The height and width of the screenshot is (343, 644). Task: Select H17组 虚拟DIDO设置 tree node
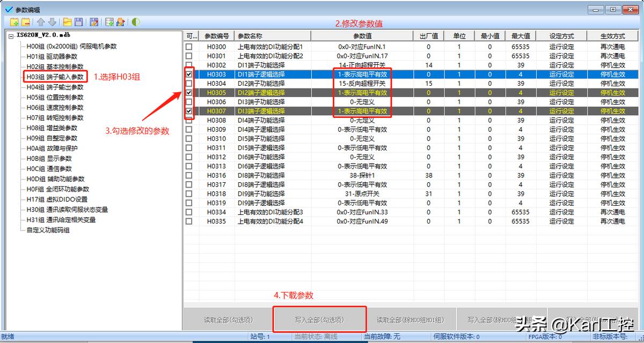pyautogui.click(x=57, y=199)
